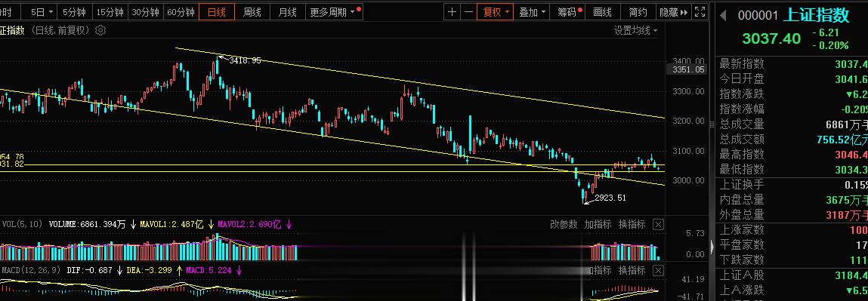This screenshot has height=301, width=868.
Task: Select the 最高指数 row
Action: (792, 154)
